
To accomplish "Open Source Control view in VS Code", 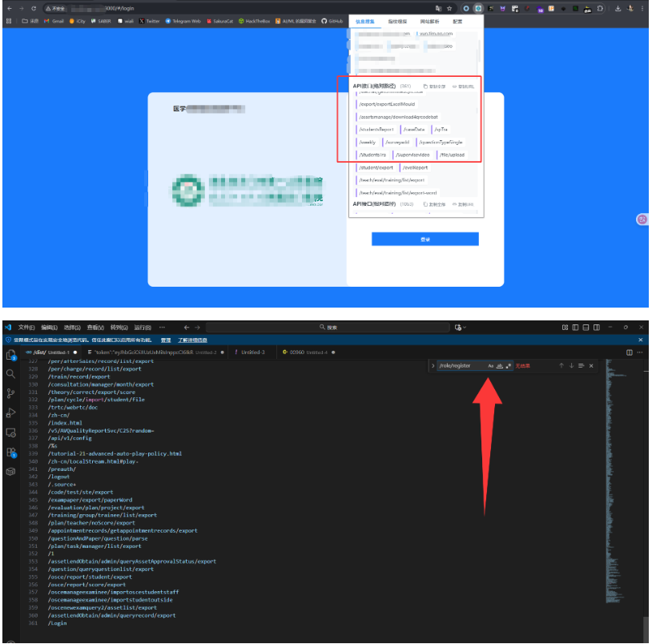I will coord(10,393).
